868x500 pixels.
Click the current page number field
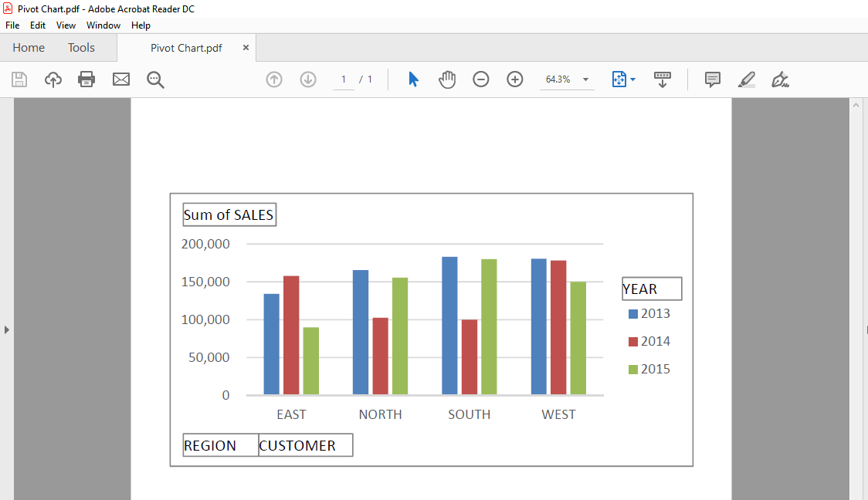(344, 79)
